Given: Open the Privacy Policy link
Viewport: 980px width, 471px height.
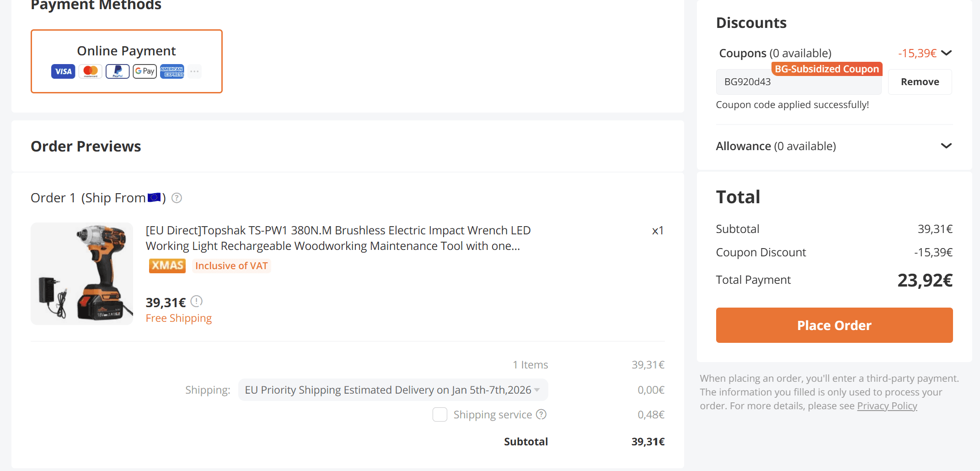Looking at the screenshot, I should pos(887,406).
